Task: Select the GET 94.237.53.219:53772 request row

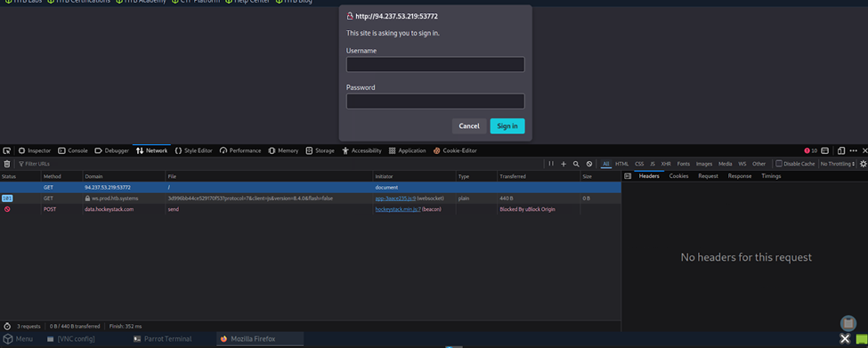Action: pyautogui.click(x=310, y=187)
